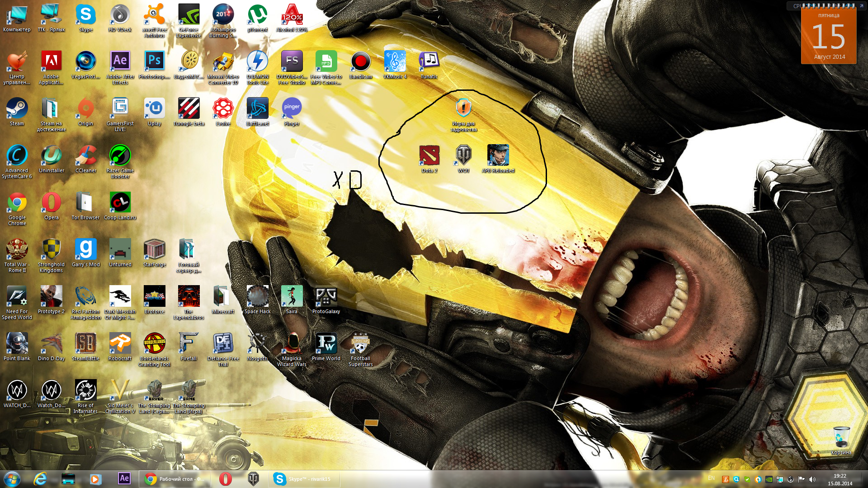Open the GeForce Experience icon
Image resolution: width=868 pixels, height=488 pixels.
(x=189, y=20)
